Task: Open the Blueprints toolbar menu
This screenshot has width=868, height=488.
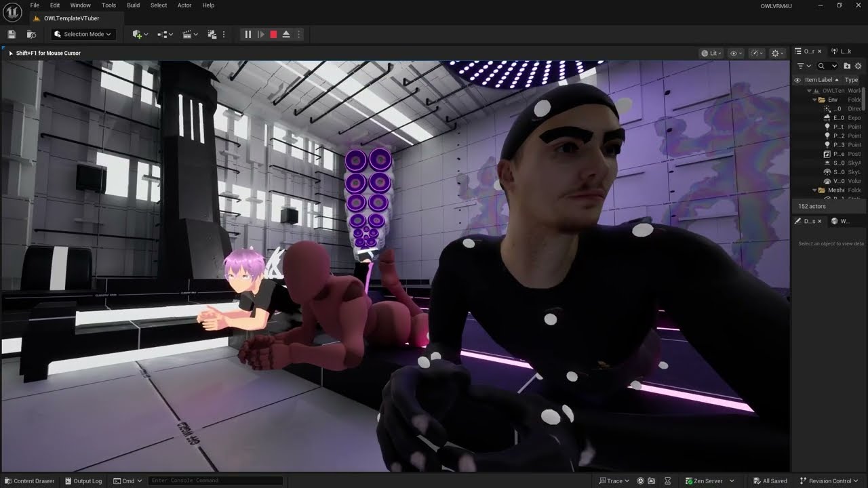Action: click(165, 34)
